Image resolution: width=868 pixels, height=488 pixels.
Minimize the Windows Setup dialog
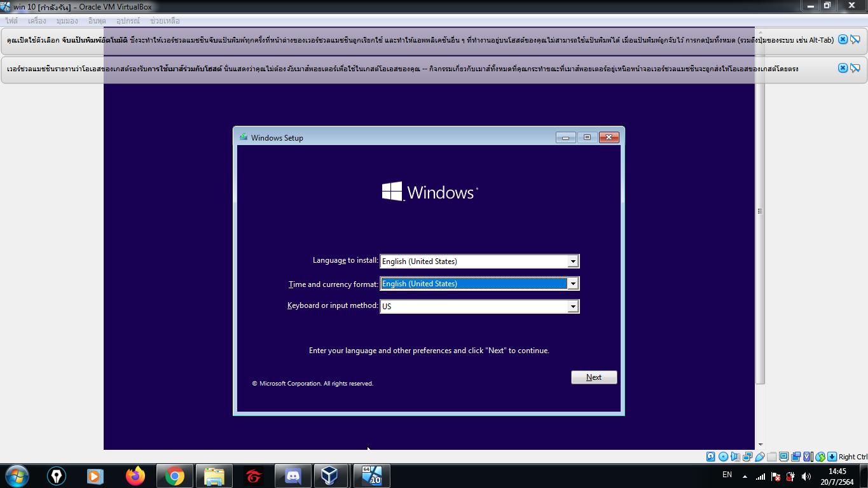point(565,137)
